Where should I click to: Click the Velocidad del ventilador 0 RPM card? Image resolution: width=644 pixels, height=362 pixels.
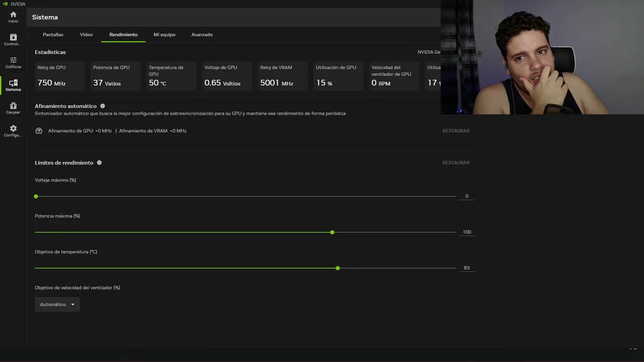tap(394, 76)
